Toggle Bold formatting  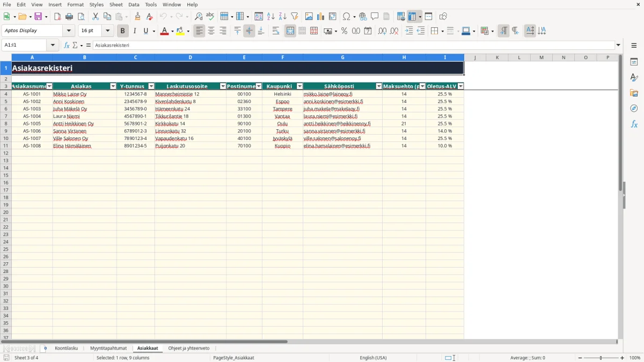pyautogui.click(x=122, y=31)
